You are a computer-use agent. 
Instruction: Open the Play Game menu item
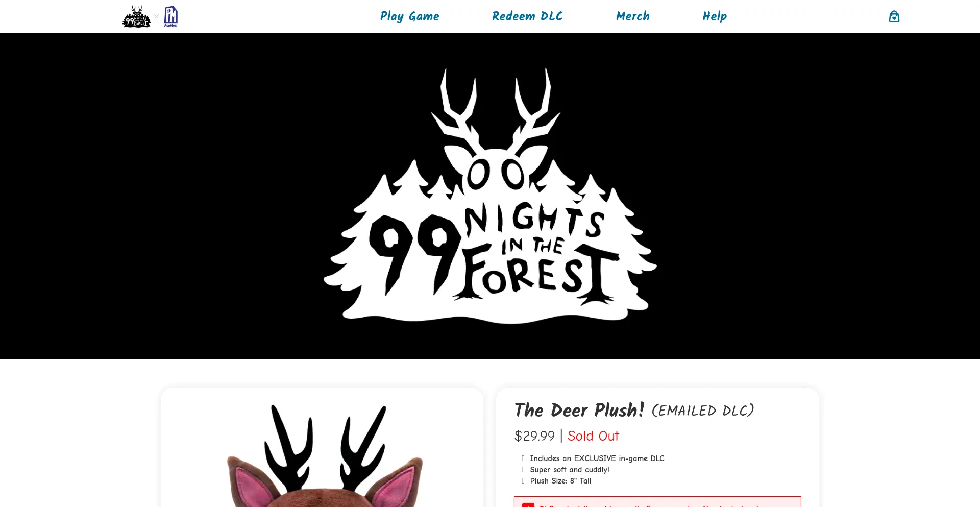coord(409,16)
